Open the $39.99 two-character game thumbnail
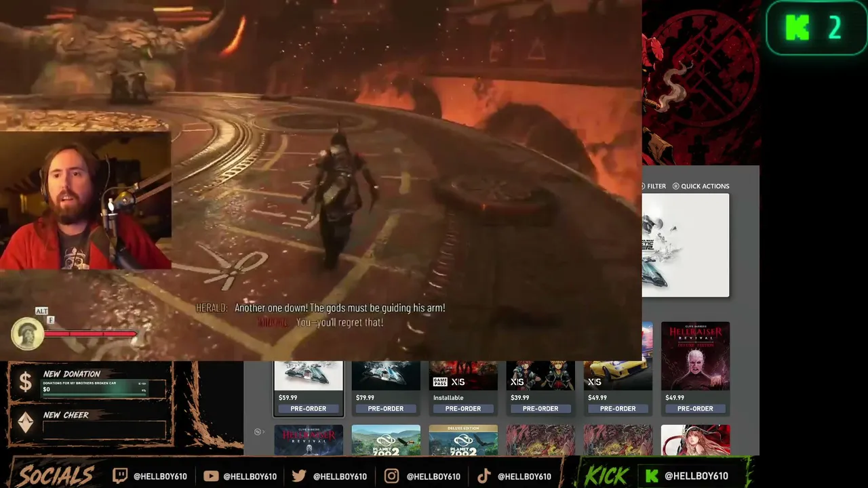This screenshot has width=868, height=488. click(x=540, y=376)
